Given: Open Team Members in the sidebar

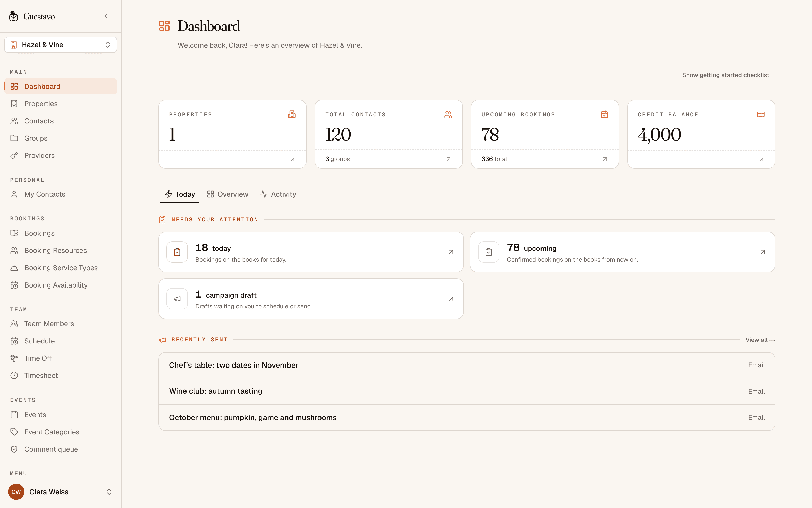Looking at the screenshot, I should pyautogui.click(x=60, y=324).
